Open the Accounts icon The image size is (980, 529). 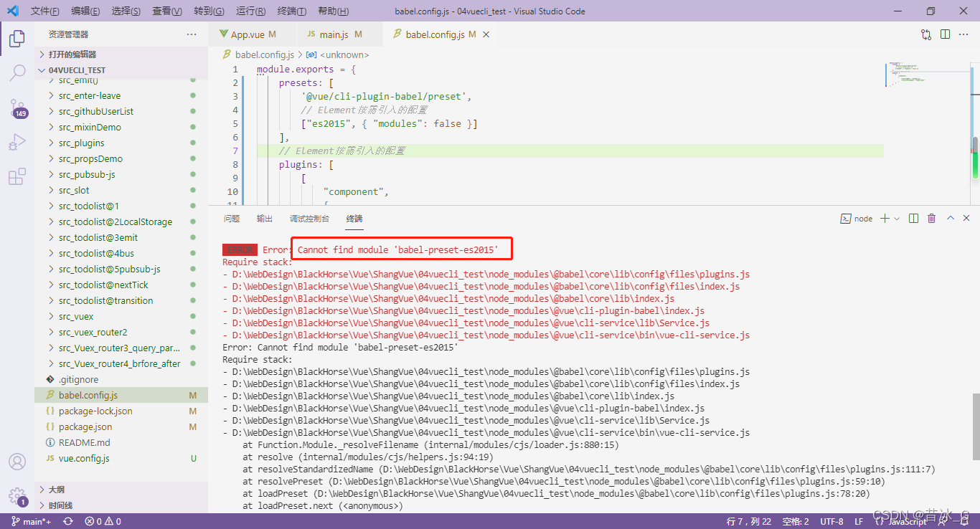point(17,462)
